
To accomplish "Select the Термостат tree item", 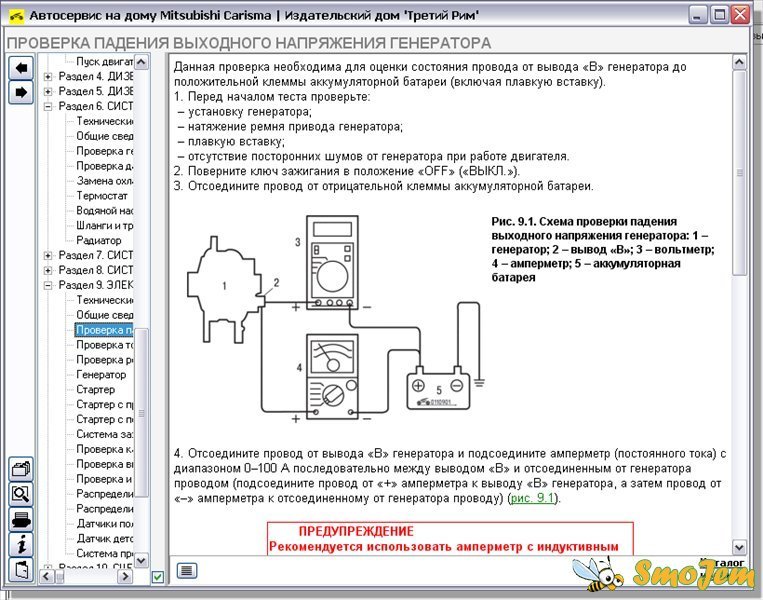I will tap(102, 195).
